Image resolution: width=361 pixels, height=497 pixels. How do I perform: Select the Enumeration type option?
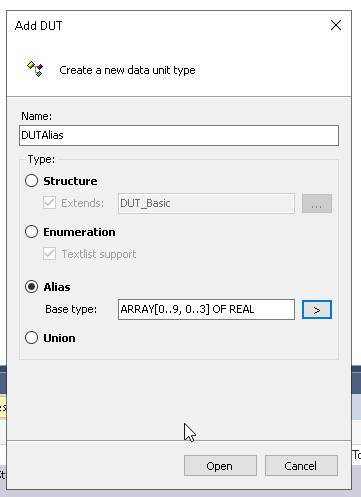31,232
